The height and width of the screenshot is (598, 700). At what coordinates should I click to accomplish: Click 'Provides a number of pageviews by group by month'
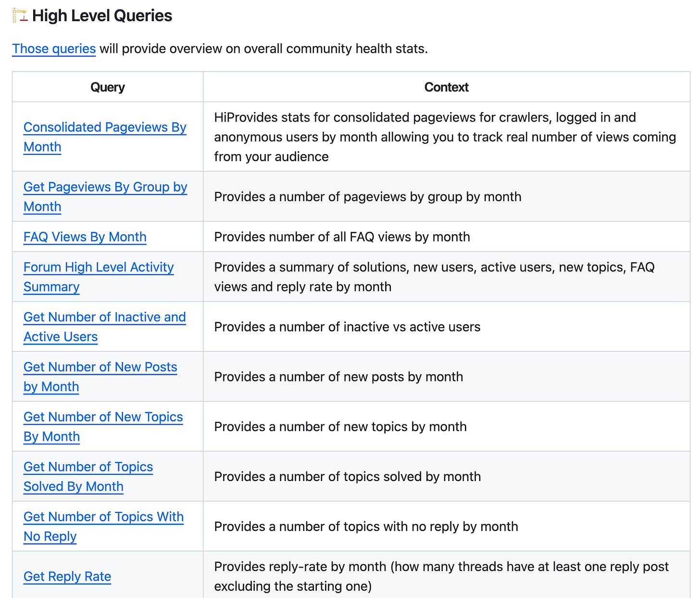368,197
